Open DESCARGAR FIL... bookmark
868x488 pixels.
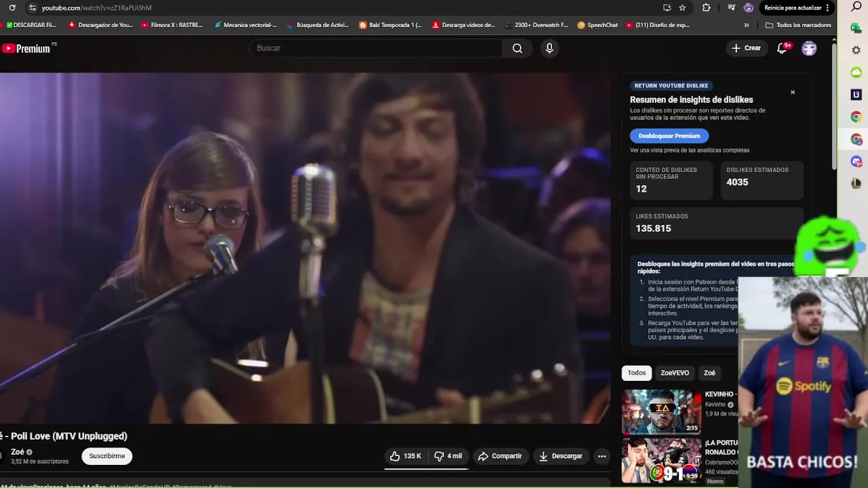[x=31, y=25]
